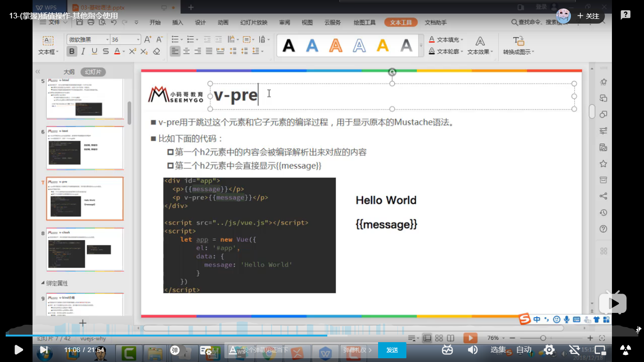Toggle Strikethrough formatting
The height and width of the screenshot is (362, 644).
point(106,51)
